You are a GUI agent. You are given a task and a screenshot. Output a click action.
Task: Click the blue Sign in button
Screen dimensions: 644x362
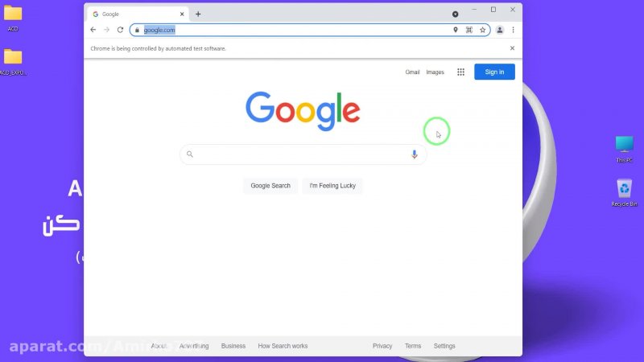coord(494,72)
